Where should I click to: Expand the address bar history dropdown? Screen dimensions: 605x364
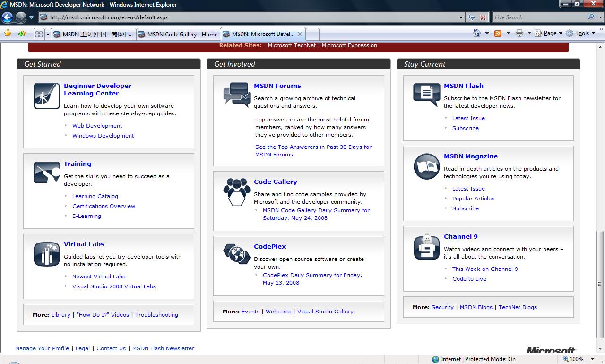461,17
